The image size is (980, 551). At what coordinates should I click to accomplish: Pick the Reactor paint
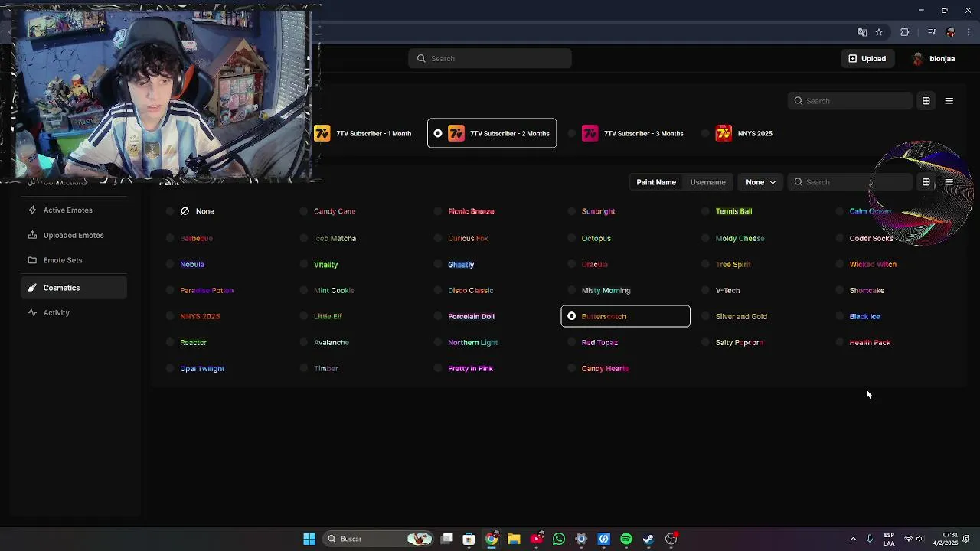(193, 342)
